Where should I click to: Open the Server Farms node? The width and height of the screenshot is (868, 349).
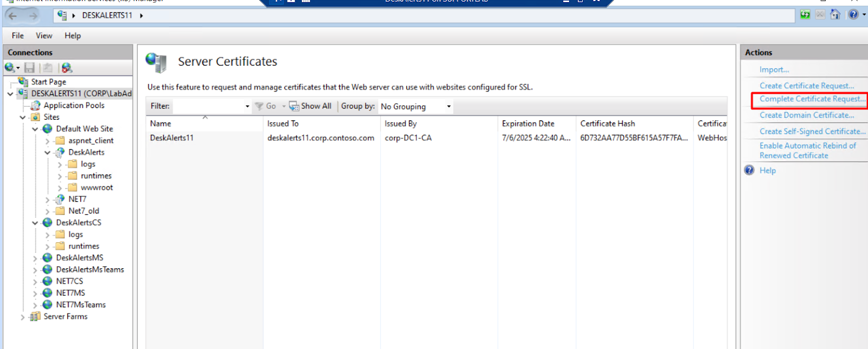tap(65, 316)
